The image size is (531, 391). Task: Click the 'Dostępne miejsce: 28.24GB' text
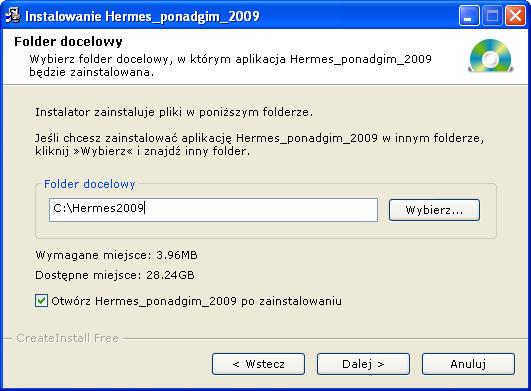(x=115, y=275)
